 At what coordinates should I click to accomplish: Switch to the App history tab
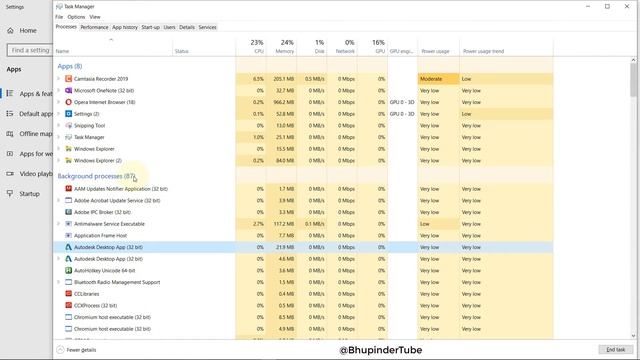(x=125, y=27)
